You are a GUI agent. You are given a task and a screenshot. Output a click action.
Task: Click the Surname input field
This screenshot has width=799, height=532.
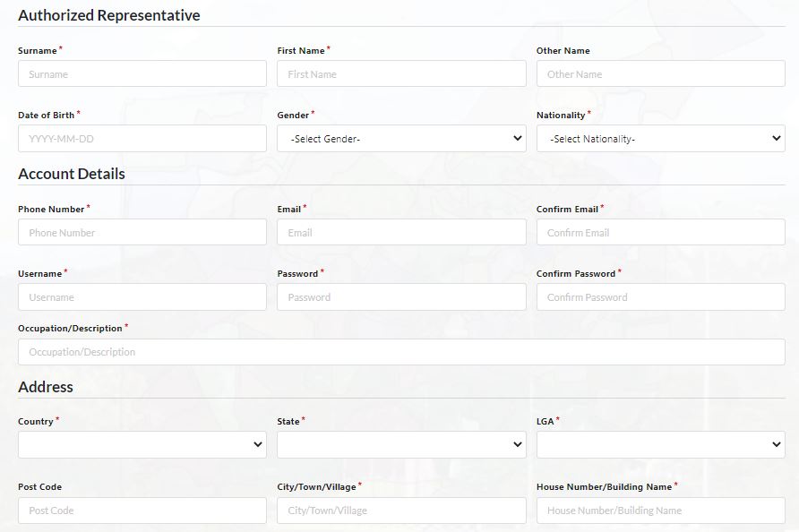tap(142, 73)
